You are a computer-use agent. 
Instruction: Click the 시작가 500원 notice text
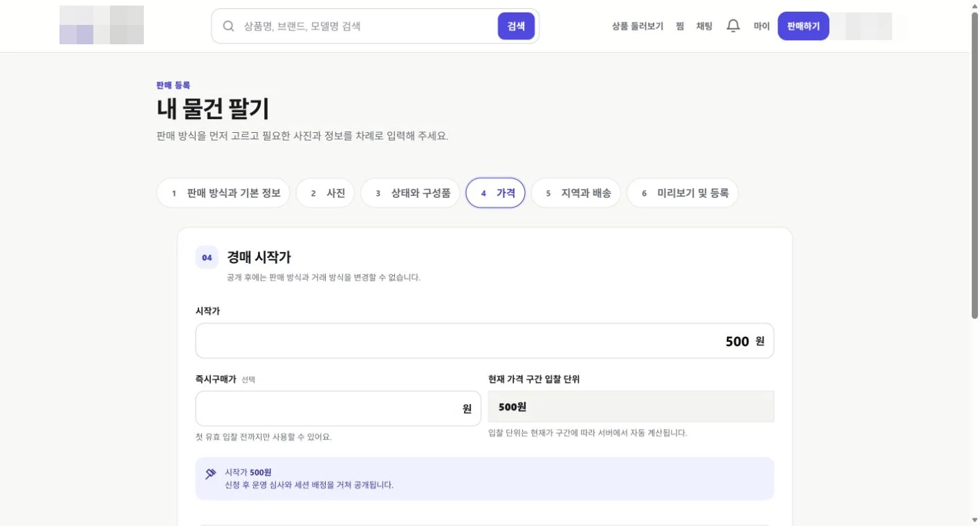(248, 472)
